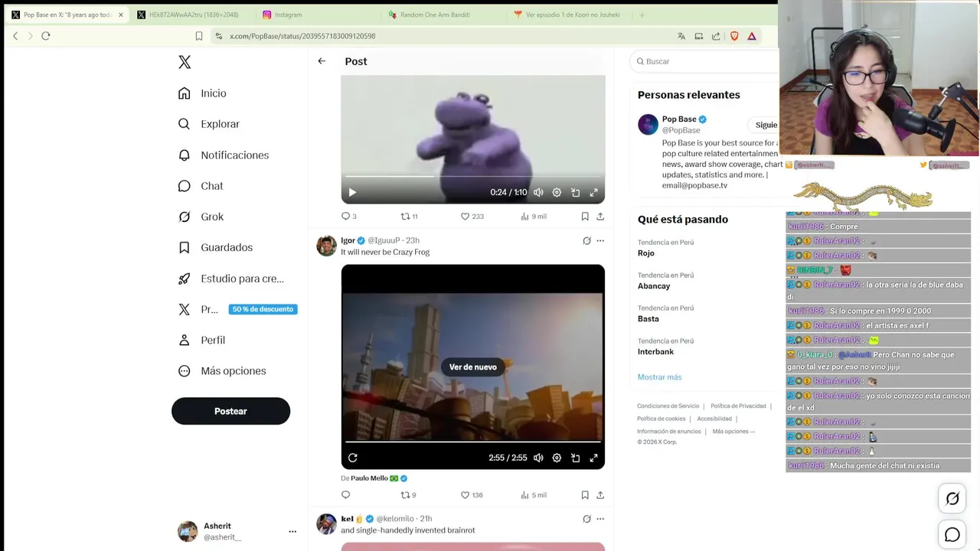The width and height of the screenshot is (980, 551).
Task: Open Guardados bookmarks
Action: click(x=215, y=247)
